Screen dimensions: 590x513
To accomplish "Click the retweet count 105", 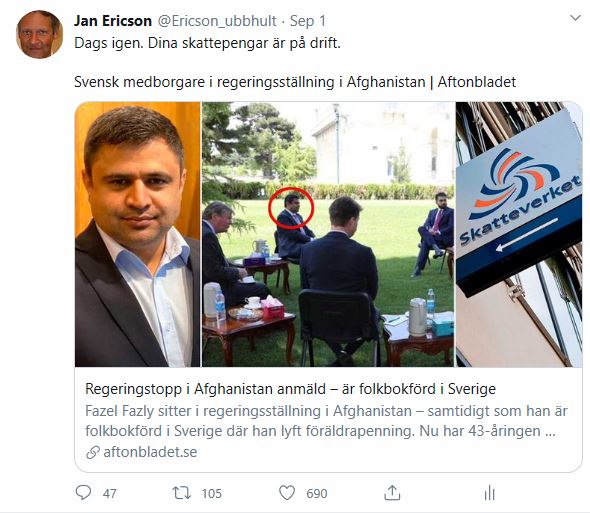I will (x=211, y=493).
